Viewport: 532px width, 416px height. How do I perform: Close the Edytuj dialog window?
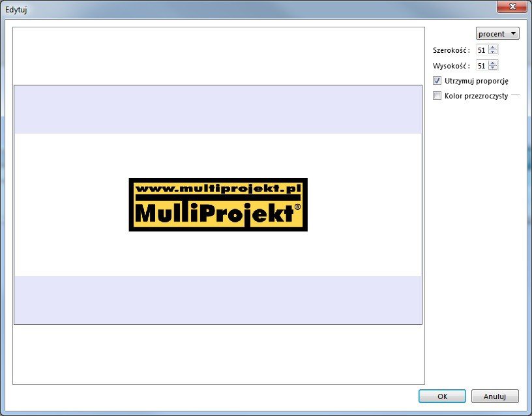[512, 7]
